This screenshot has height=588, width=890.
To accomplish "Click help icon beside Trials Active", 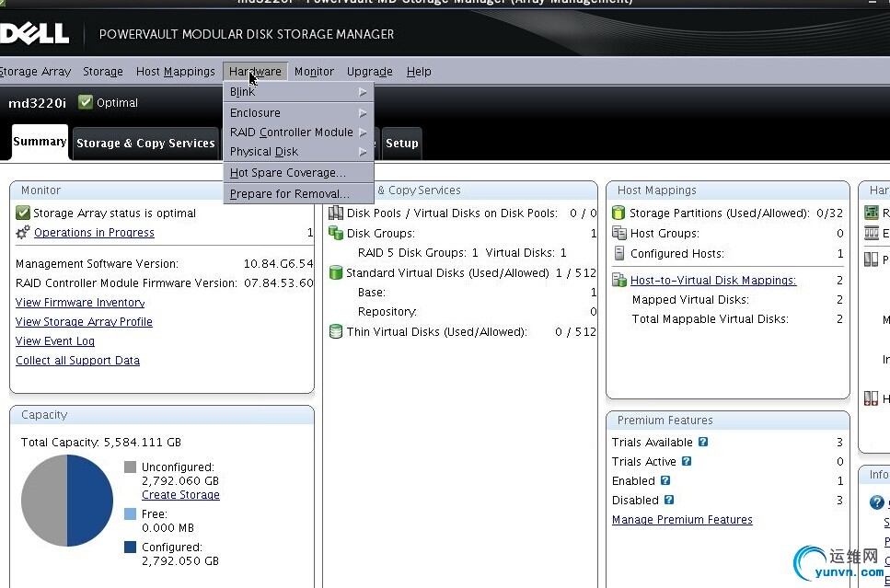I will click(x=687, y=461).
